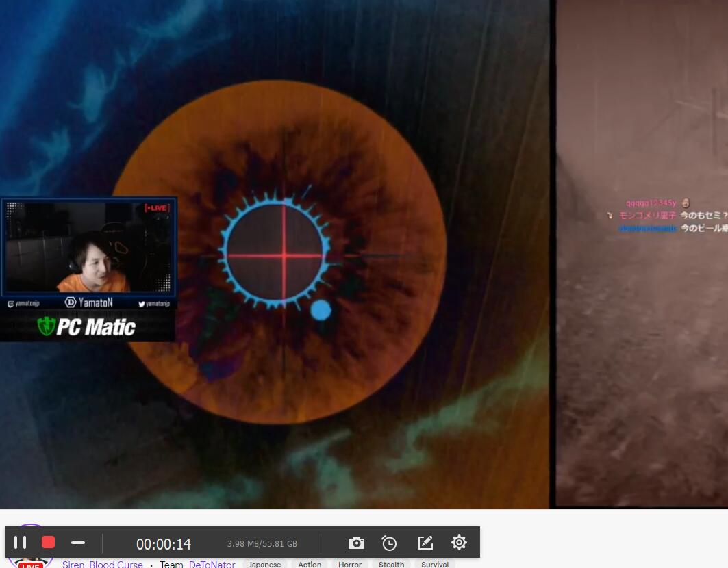Pause the screen recording

point(20,542)
